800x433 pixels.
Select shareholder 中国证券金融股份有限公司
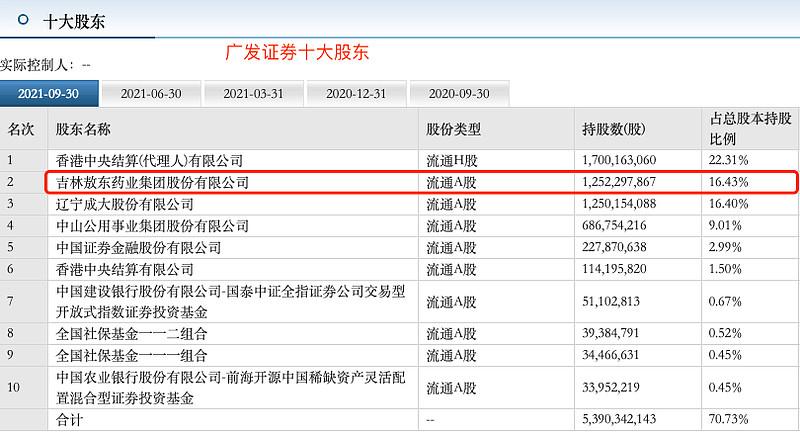pos(139,248)
